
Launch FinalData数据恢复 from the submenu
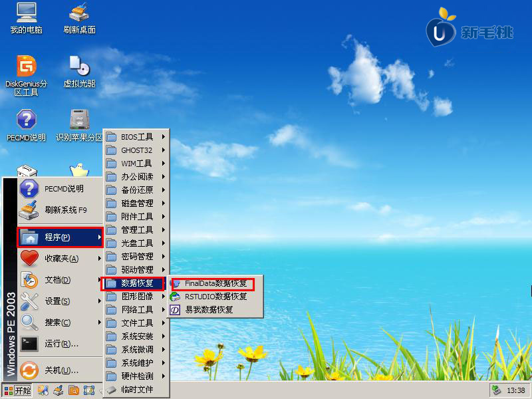point(215,283)
